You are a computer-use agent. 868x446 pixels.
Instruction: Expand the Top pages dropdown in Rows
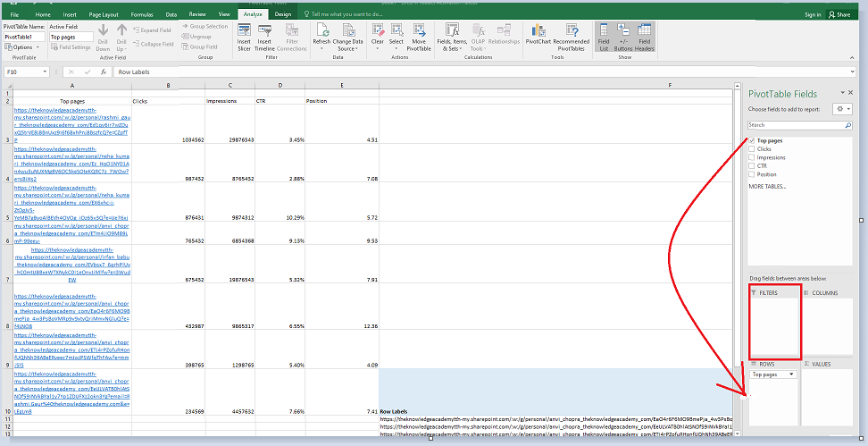[x=792, y=374]
